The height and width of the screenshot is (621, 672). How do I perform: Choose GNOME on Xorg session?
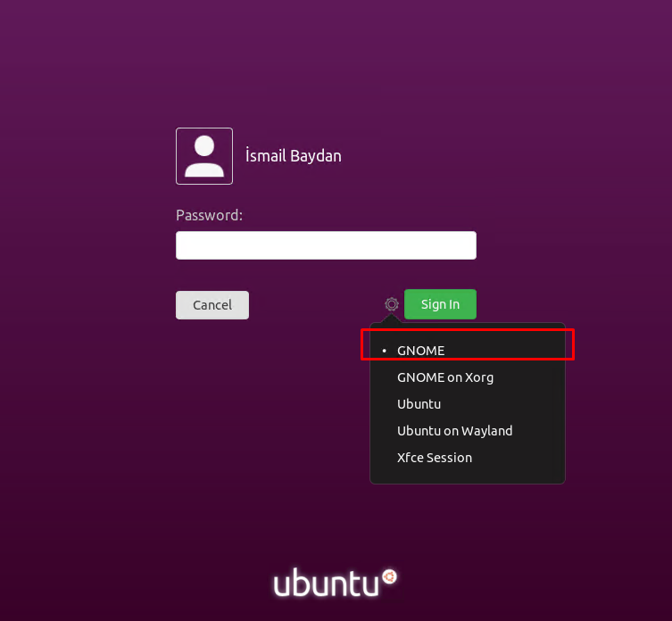coord(467,377)
